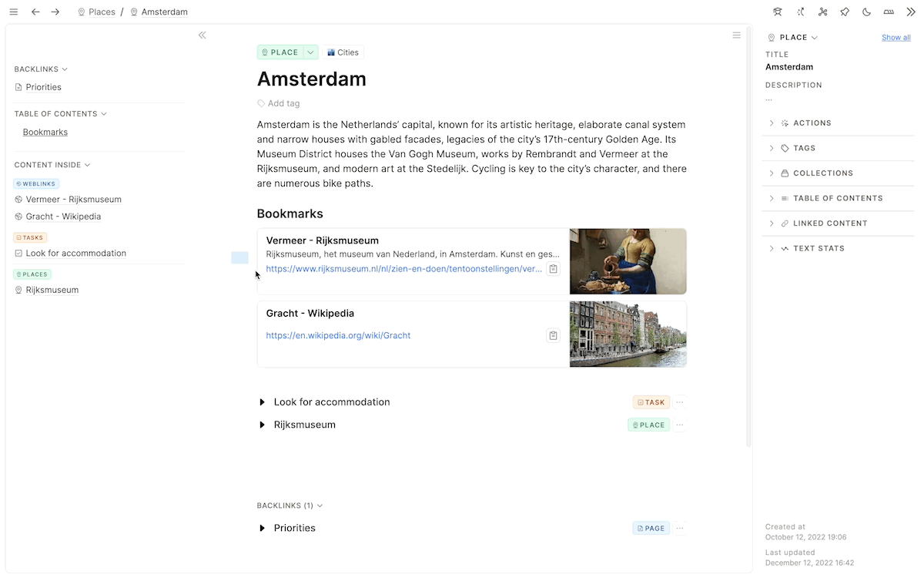Toggle the Look for accommodation block open
The image size is (924, 578).
click(263, 402)
